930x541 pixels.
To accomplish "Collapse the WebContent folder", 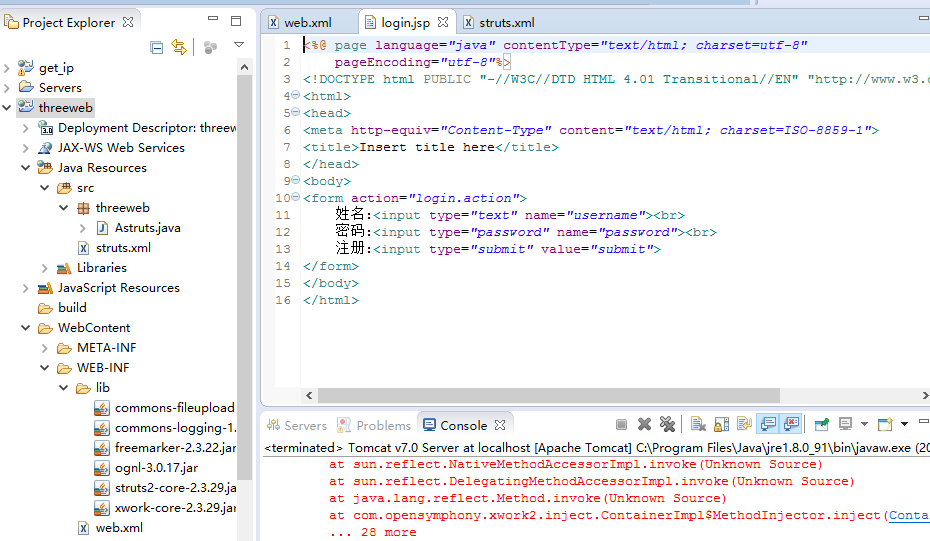I will click(x=26, y=328).
